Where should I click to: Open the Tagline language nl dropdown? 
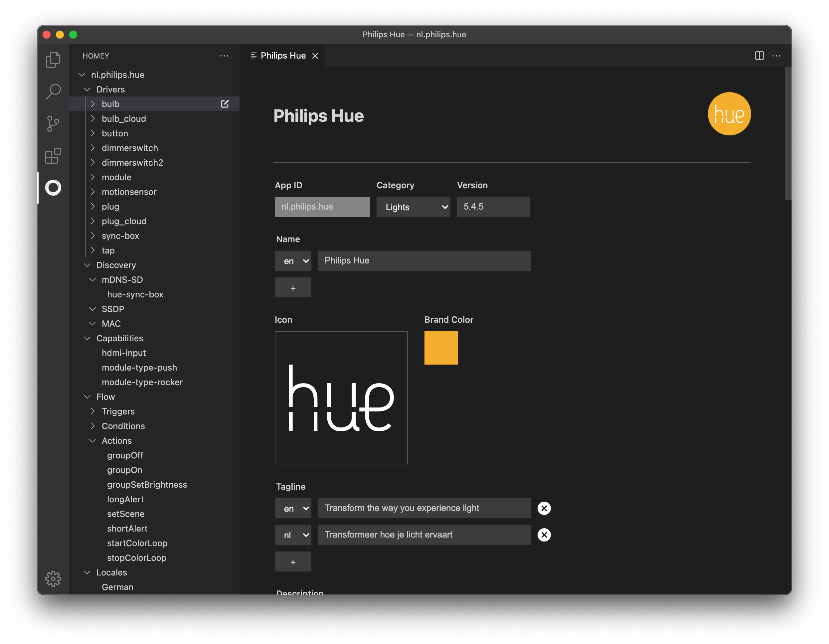click(x=293, y=535)
